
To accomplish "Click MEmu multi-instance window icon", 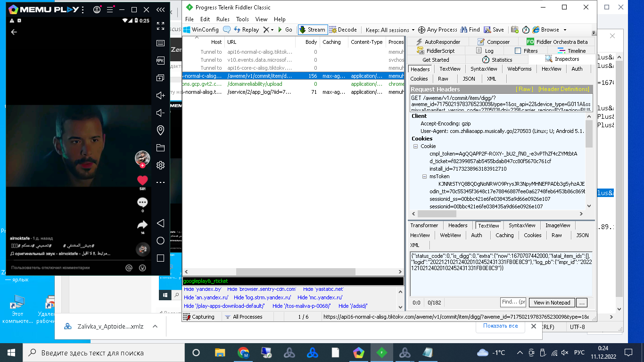I will (x=160, y=78).
